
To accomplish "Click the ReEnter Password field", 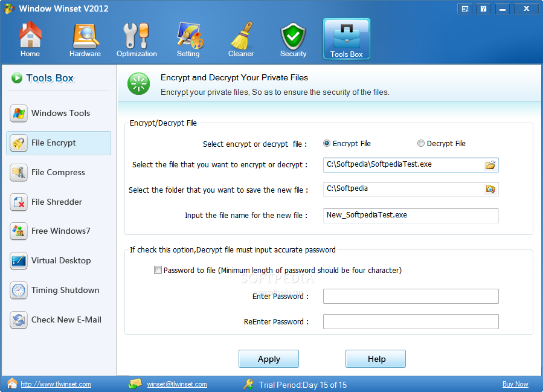I will (x=411, y=322).
